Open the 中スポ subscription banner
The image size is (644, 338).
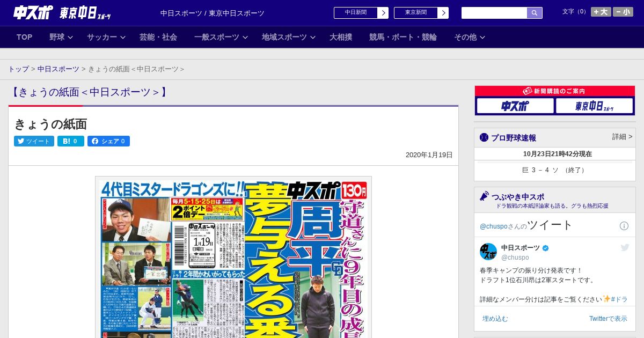515,106
